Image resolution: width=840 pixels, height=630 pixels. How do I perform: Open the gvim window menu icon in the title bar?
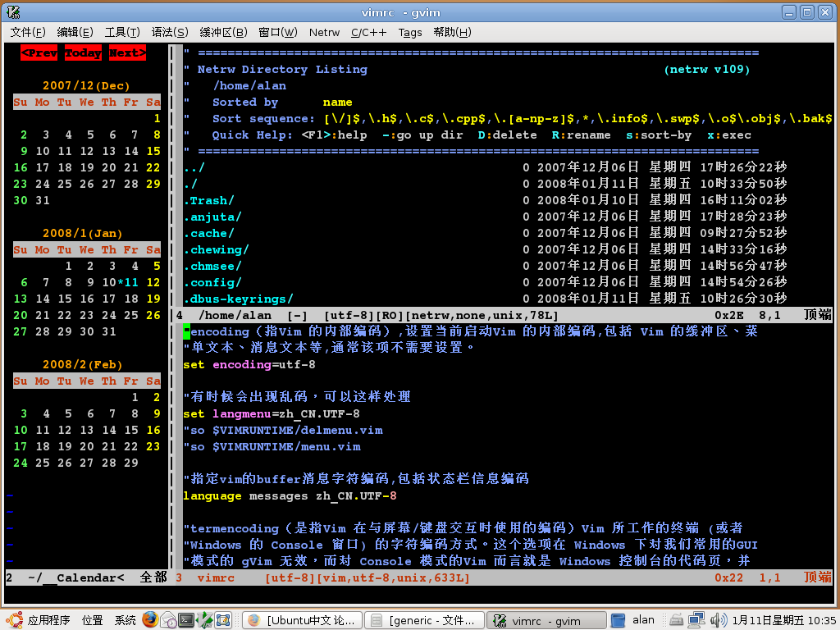tap(13, 11)
